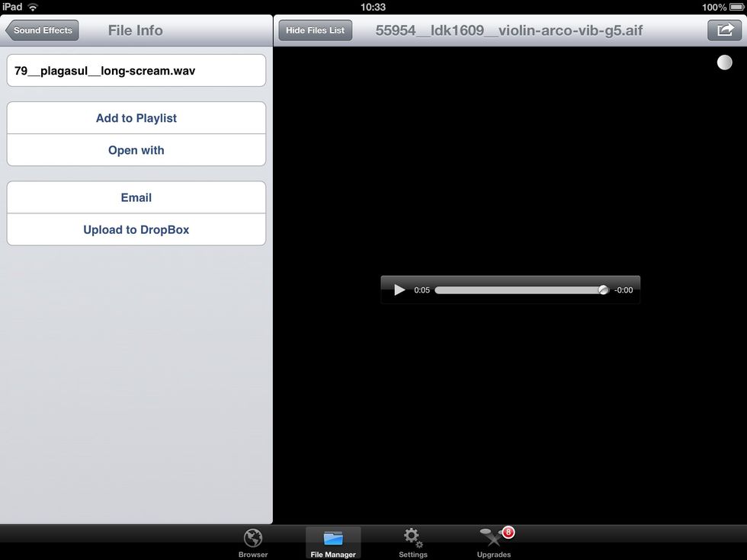
Task: Select the File Manager folder icon
Action: tap(333, 538)
